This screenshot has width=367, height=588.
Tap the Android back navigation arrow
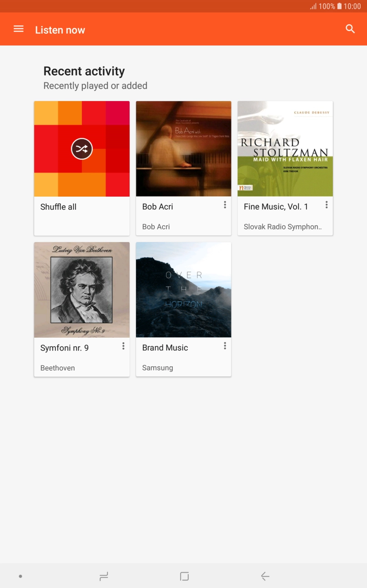pyautogui.click(x=265, y=576)
